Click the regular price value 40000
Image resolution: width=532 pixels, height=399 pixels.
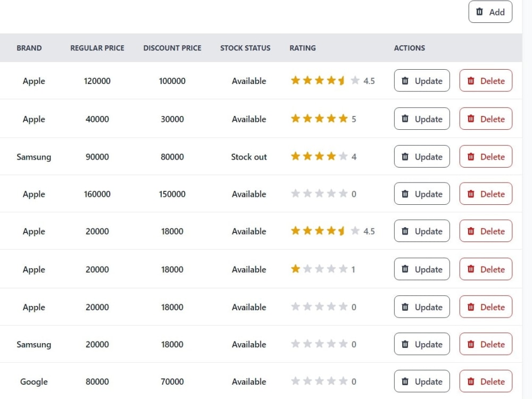pyautogui.click(x=97, y=119)
